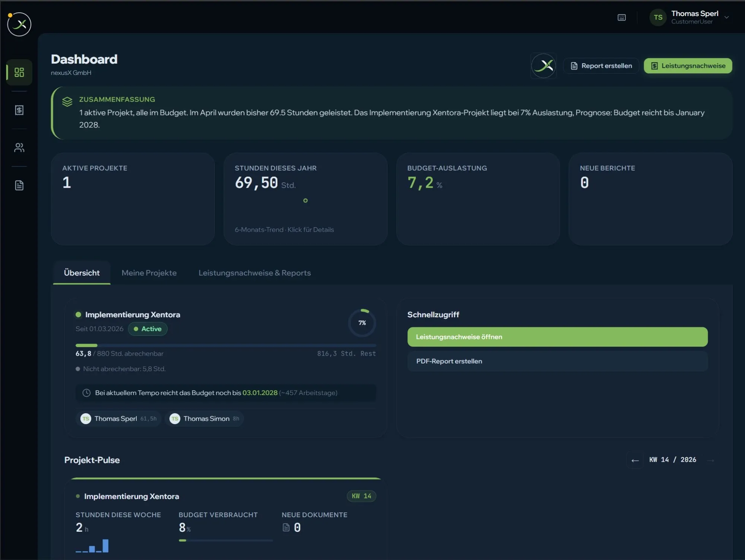Open the Implementierung Xentora project title

pos(133,315)
